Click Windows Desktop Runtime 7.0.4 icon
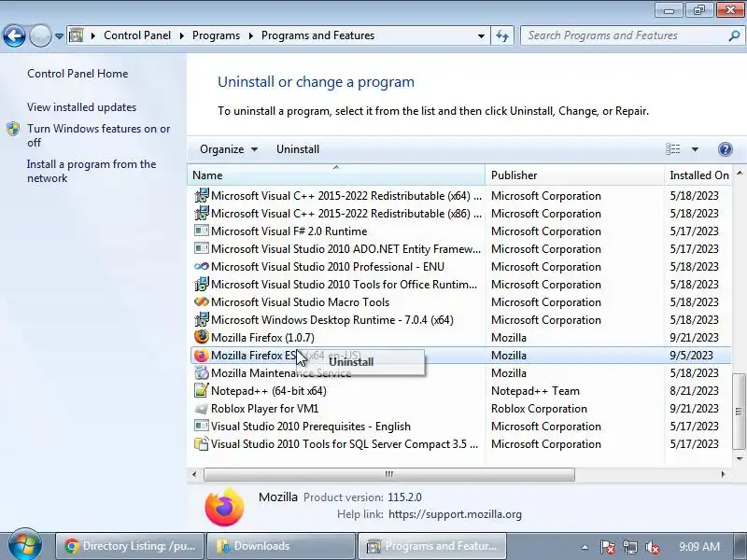The width and height of the screenshot is (747, 560). [x=202, y=319]
